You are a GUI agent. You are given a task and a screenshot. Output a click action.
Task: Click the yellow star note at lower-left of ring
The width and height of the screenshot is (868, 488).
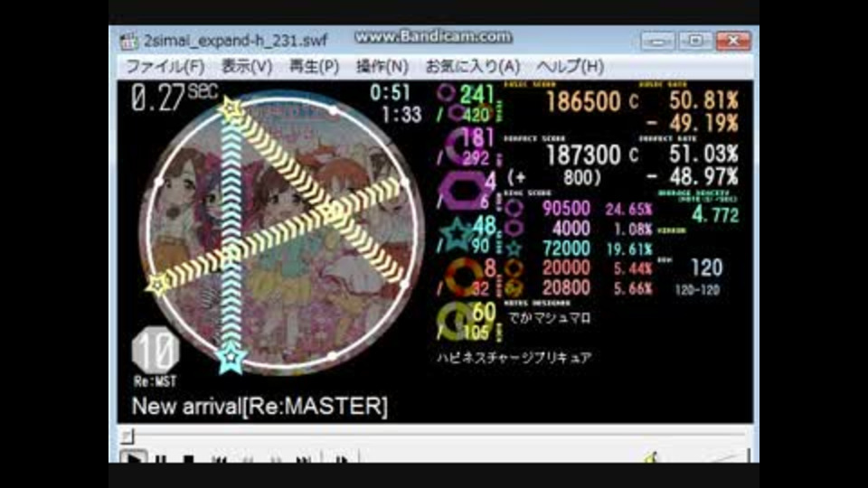(x=157, y=284)
